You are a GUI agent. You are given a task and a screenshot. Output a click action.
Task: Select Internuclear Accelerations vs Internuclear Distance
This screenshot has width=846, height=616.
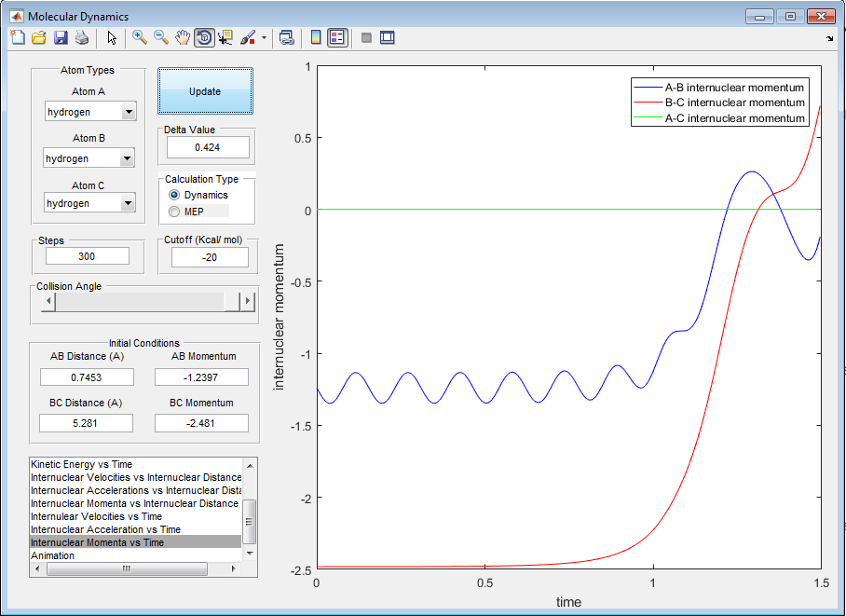tap(136, 490)
